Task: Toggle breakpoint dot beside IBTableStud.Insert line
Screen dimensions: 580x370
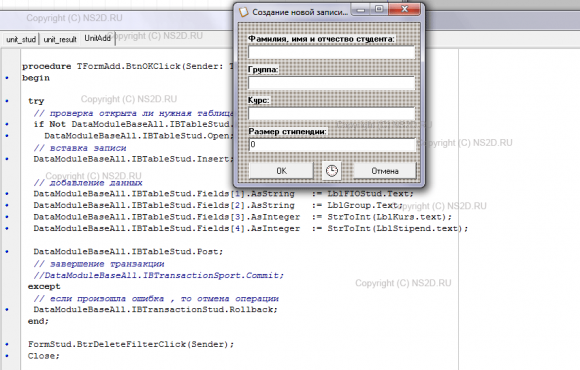Action: click(x=7, y=159)
